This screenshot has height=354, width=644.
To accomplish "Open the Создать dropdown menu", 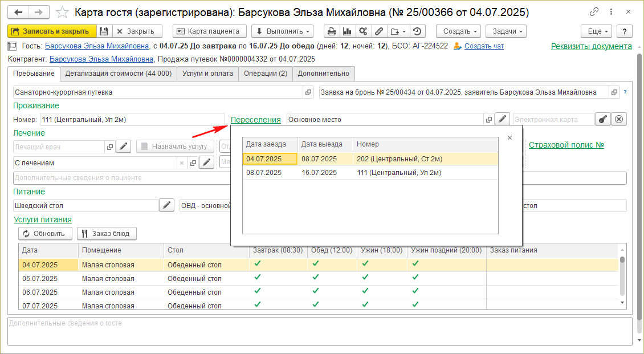I will click(458, 31).
